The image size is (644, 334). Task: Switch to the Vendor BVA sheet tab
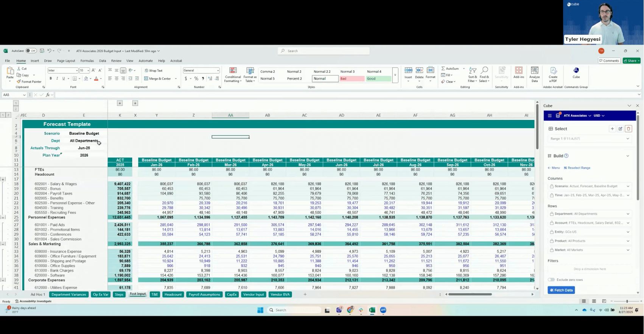(x=280, y=294)
